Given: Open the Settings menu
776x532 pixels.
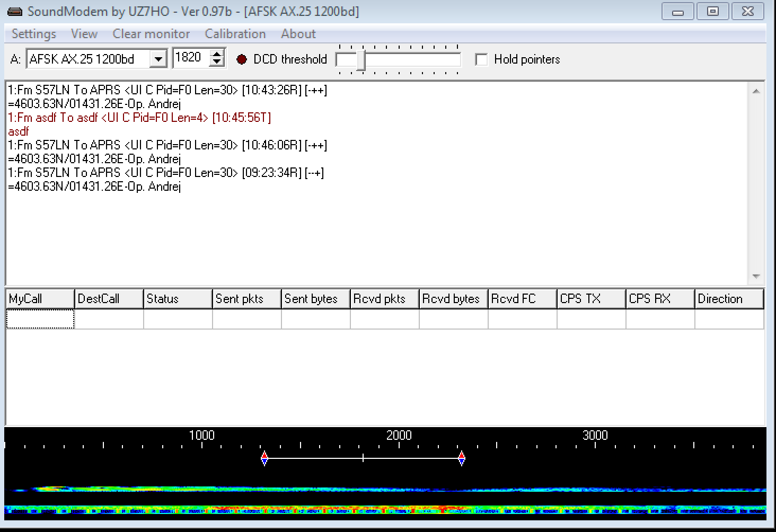Looking at the screenshot, I should pyautogui.click(x=34, y=34).
